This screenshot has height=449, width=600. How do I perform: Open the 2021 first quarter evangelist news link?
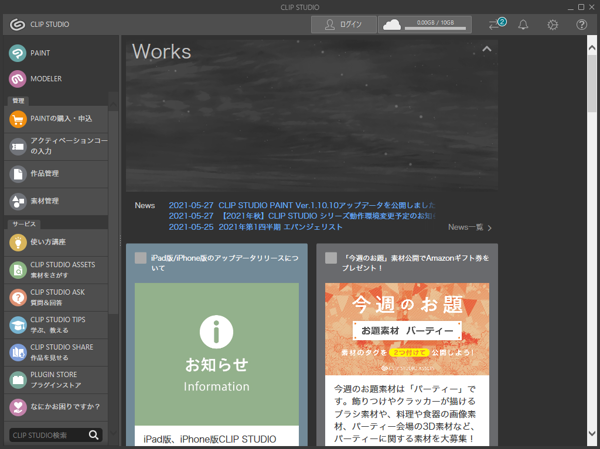click(x=280, y=227)
